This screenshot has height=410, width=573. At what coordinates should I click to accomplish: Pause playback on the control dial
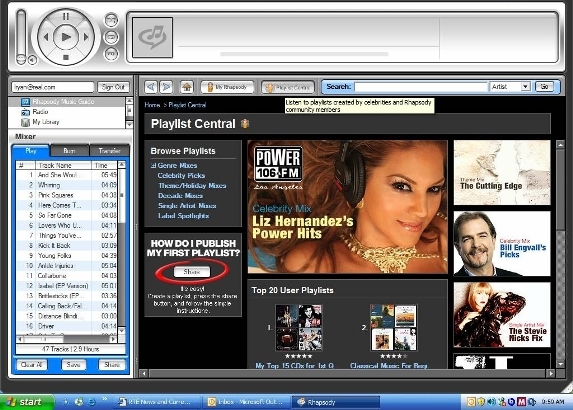(66, 16)
